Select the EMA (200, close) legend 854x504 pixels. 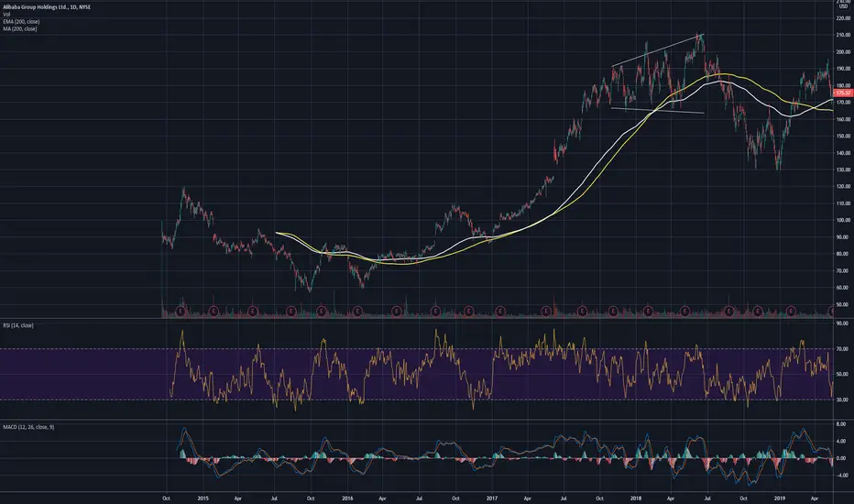[x=21, y=22]
